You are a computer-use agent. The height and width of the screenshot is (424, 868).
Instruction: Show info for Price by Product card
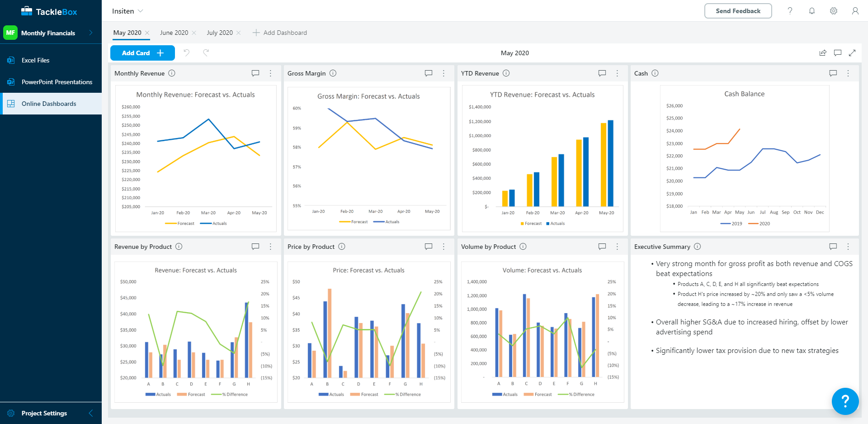342,247
